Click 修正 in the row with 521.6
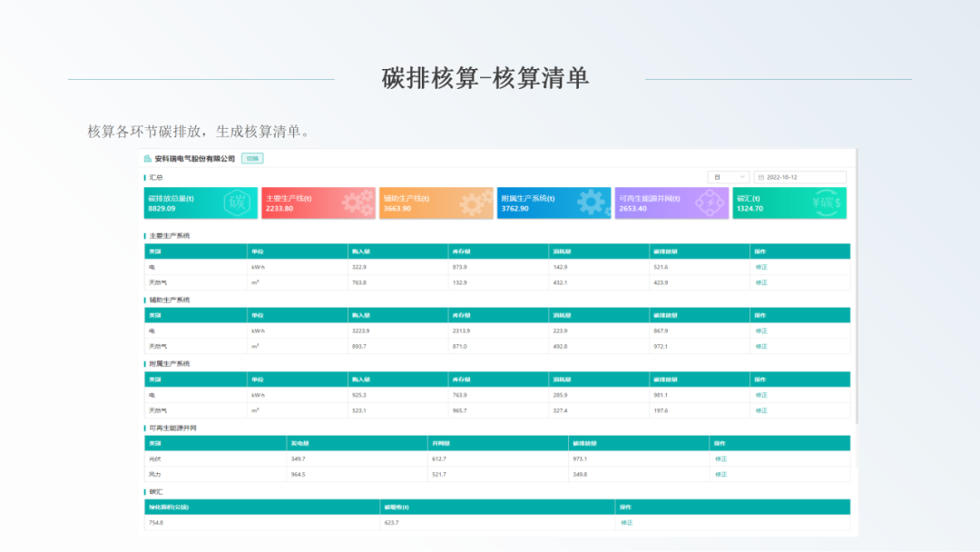The width and height of the screenshot is (980, 552). point(761,267)
